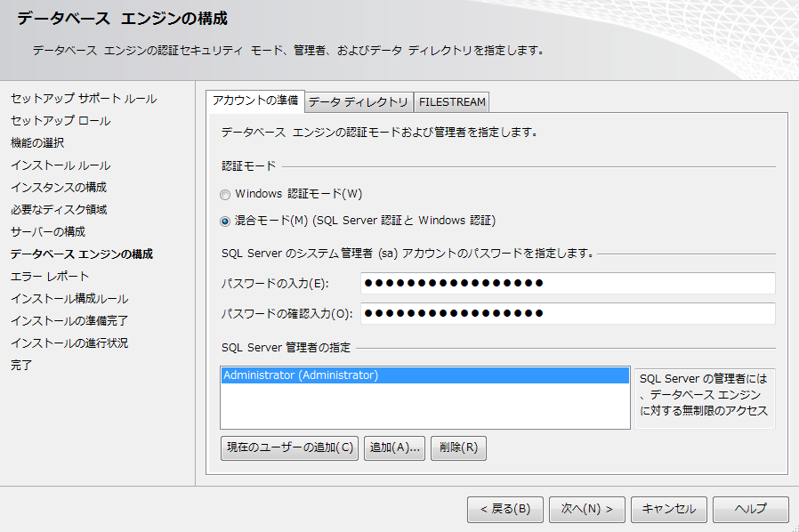This screenshot has height=532, width=799.
Task: Click the 認証モード group label
Action: [248, 166]
